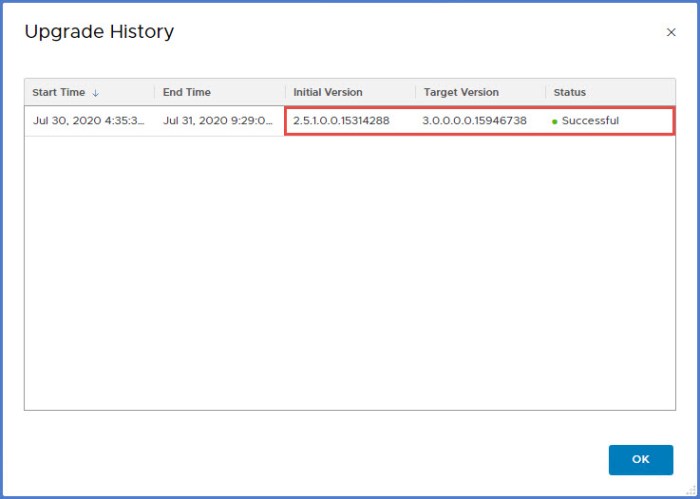Image resolution: width=700 pixels, height=499 pixels.
Task: Click the green status dot beside Successful
Action: click(x=555, y=121)
